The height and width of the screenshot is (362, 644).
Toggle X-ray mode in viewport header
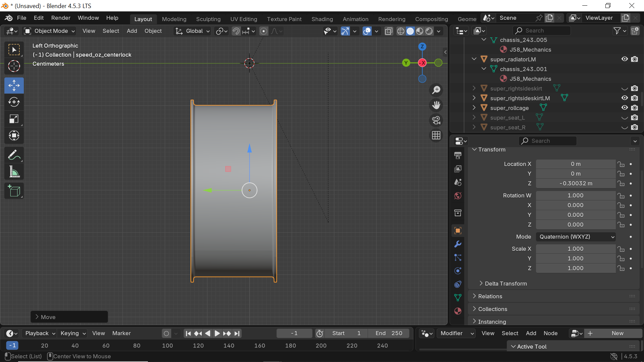pos(388,31)
